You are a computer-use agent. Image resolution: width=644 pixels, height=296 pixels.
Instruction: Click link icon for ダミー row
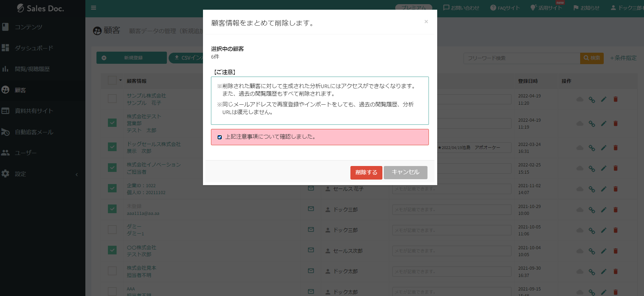click(x=592, y=231)
